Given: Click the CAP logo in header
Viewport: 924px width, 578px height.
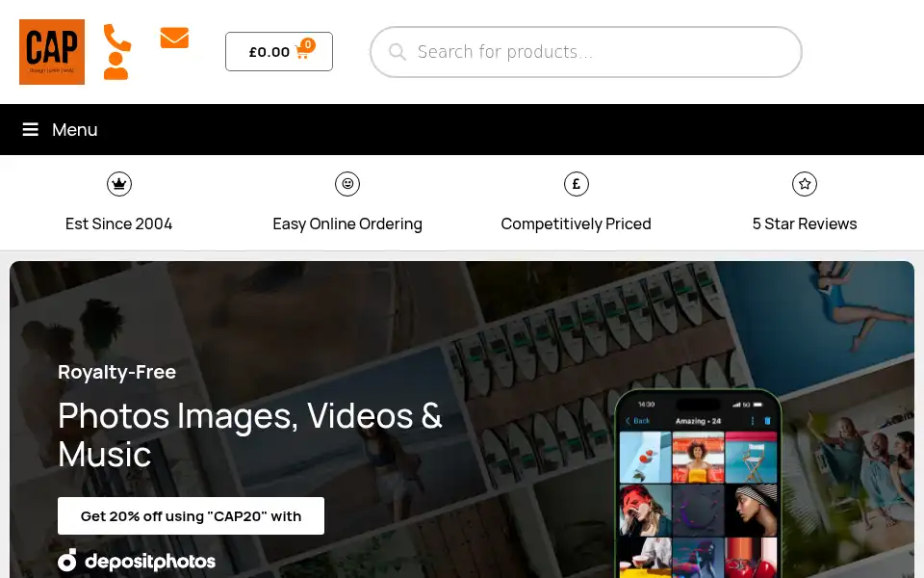Looking at the screenshot, I should point(52,52).
